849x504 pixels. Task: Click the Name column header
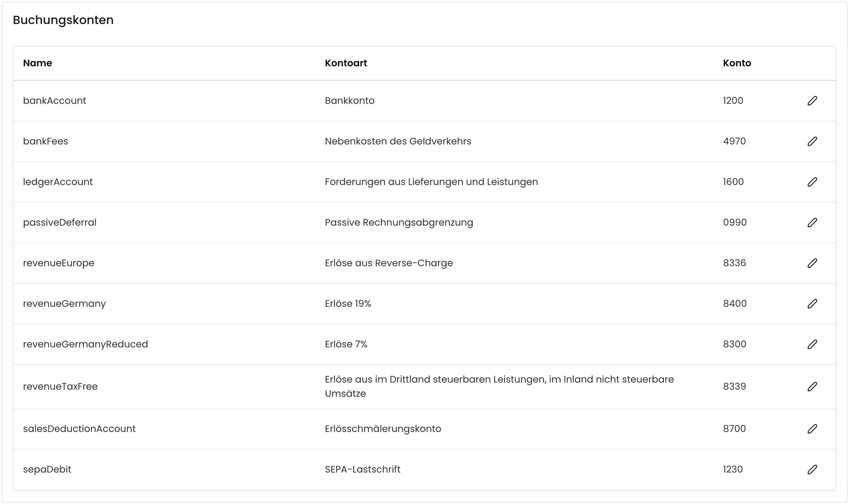tap(37, 63)
